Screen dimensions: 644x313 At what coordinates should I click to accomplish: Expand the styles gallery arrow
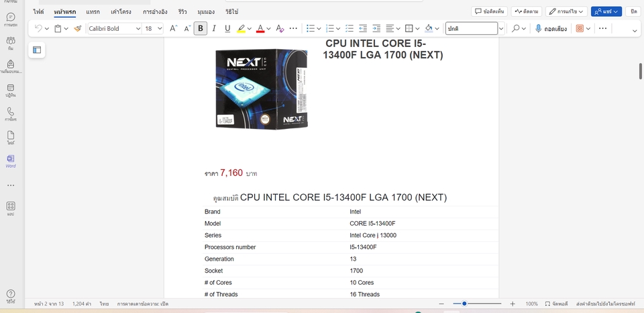501,29
